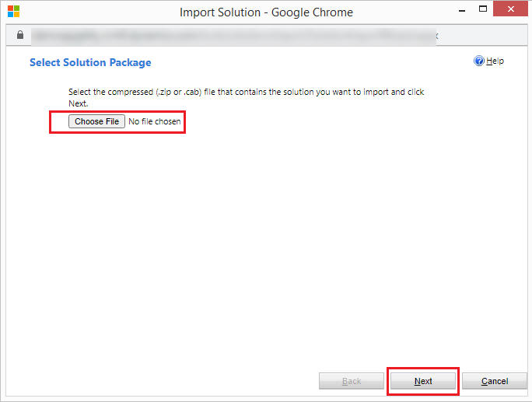Click the 'Import Solution - Google Chrome' title
The height and width of the screenshot is (402, 532).
click(266, 12)
